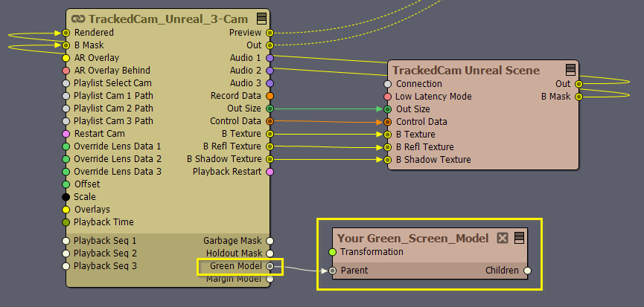Click the Transformation input pin on the Green_Screen_Model node
The image size is (644, 307).
332,252
